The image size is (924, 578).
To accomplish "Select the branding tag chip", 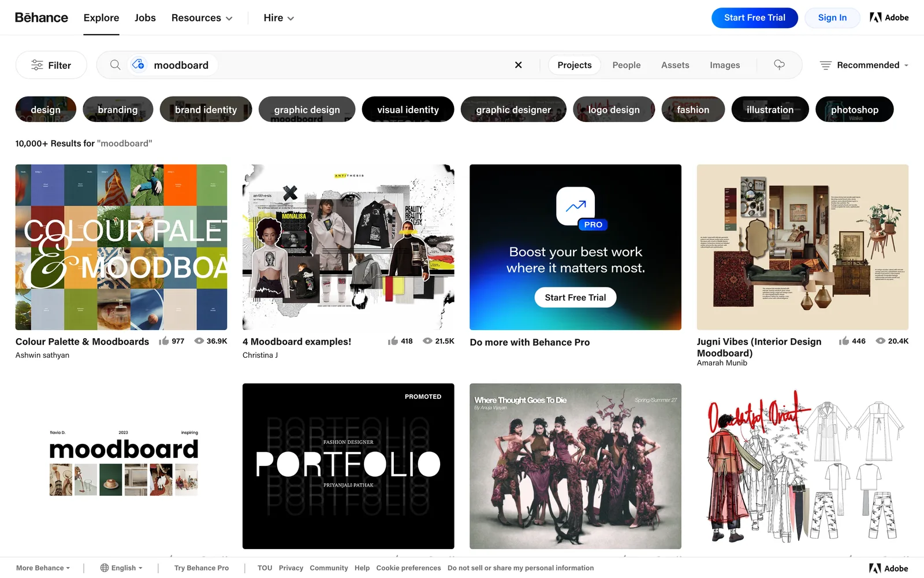I will pyautogui.click(x=118, y=109).
